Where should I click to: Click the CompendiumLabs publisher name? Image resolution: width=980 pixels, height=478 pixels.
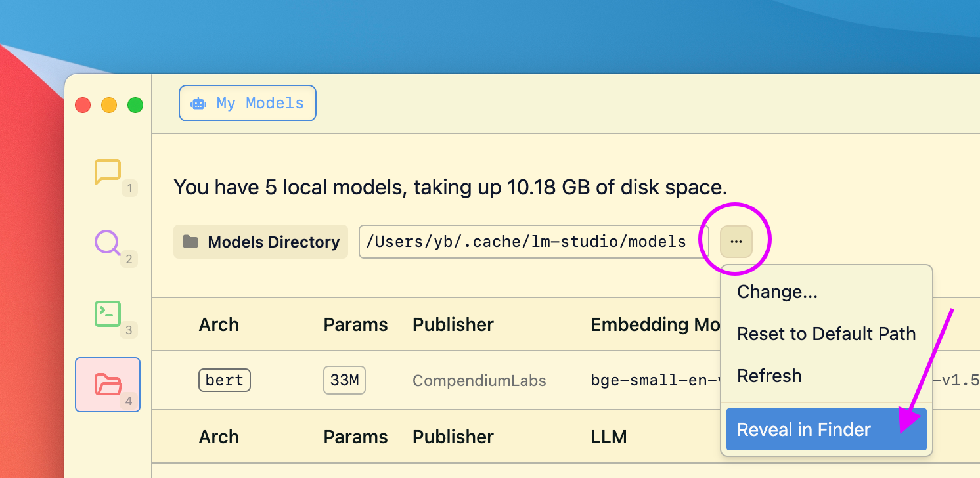[479, 381]
